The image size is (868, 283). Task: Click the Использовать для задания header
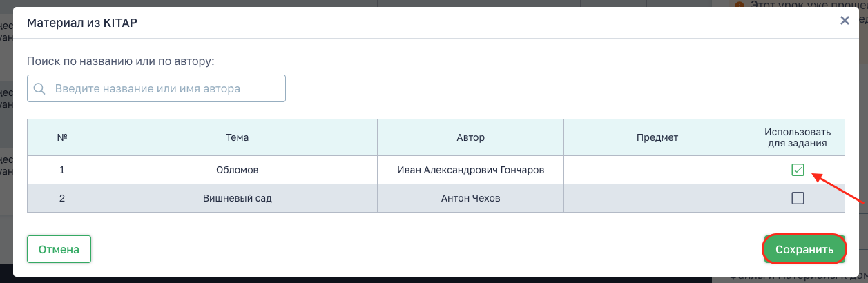tap(798, 137)
